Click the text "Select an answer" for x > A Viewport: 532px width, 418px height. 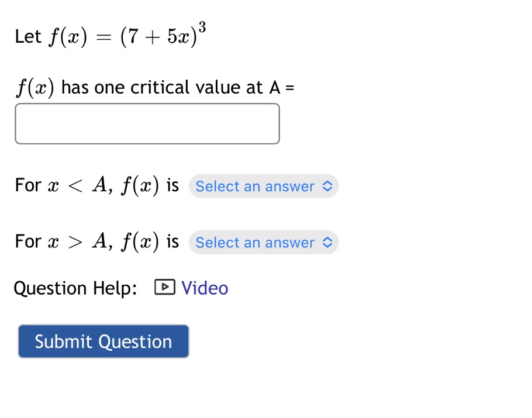click(255, 242)
